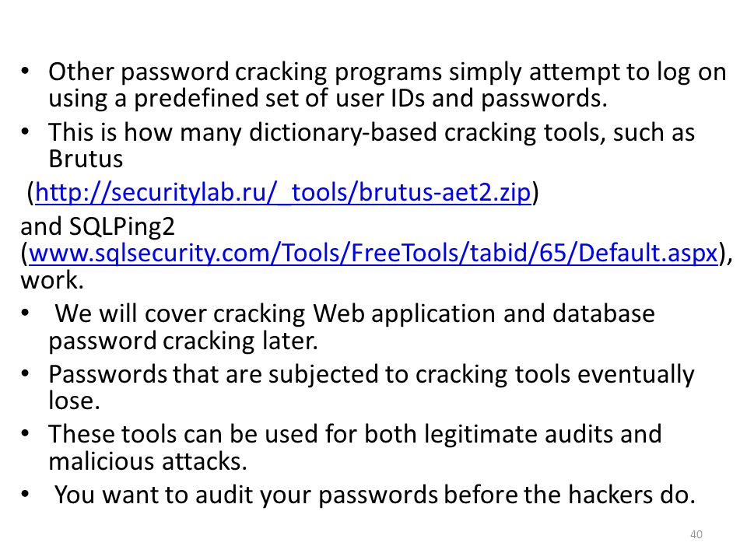Click the bullet before 'This is how many'

(25, 132)
